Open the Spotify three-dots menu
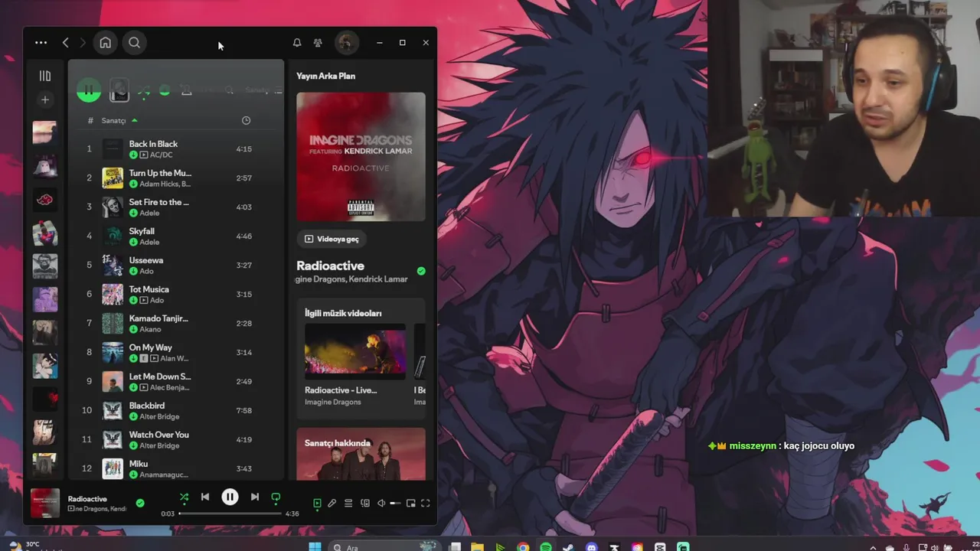This screenshot has width=980, height=551. 41,43
